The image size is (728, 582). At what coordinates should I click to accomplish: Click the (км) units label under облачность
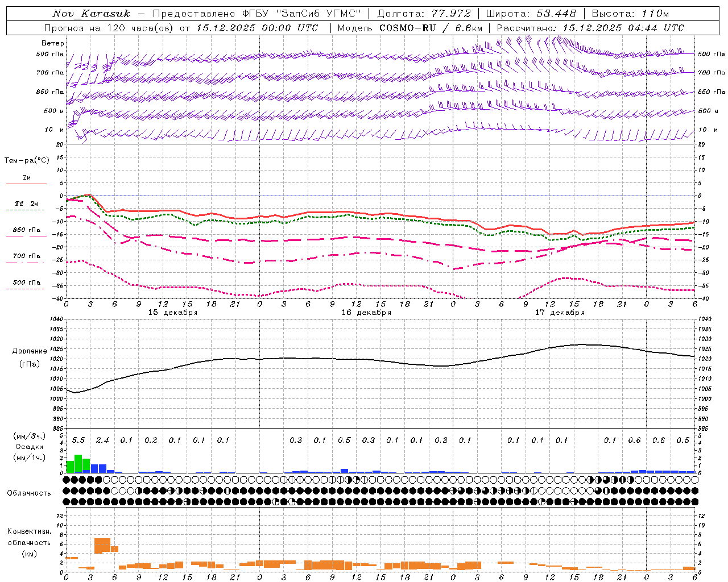coord(29,554)
